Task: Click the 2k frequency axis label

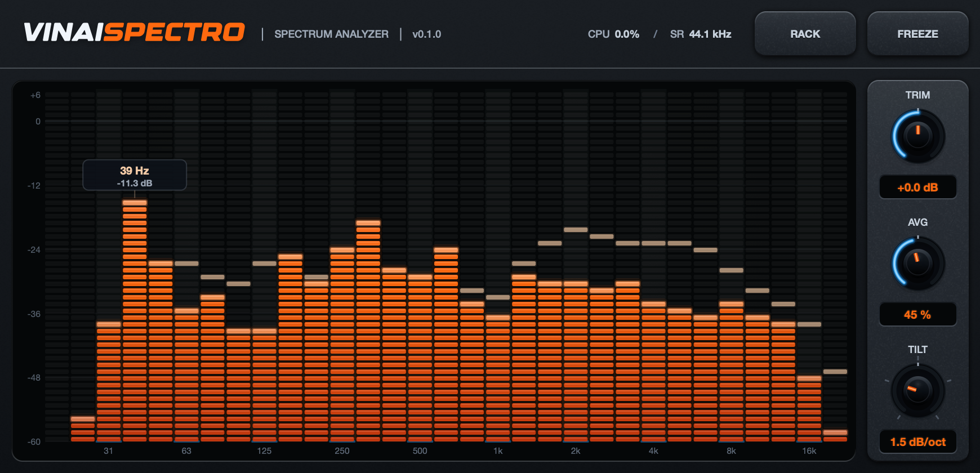Action: point(576,451)
